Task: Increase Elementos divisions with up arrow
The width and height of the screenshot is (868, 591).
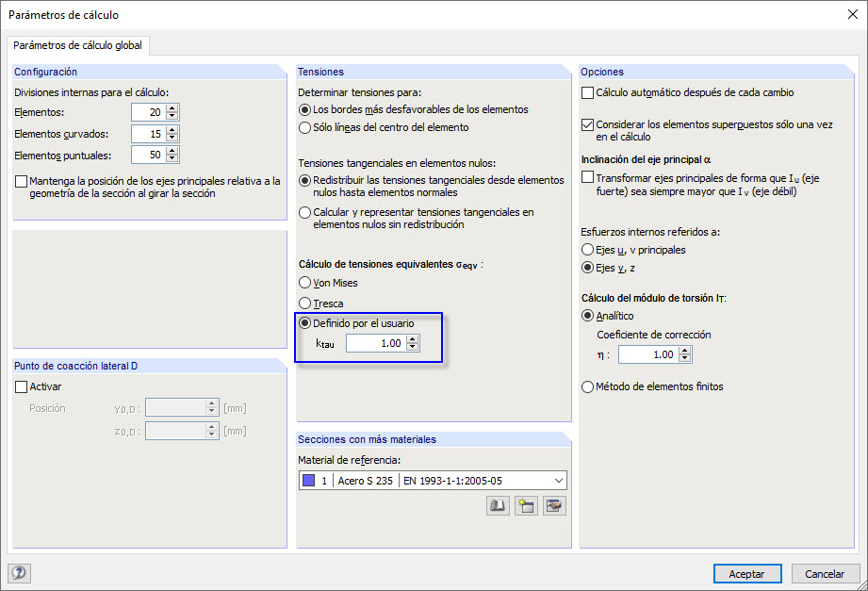Action: pos(172,108)
